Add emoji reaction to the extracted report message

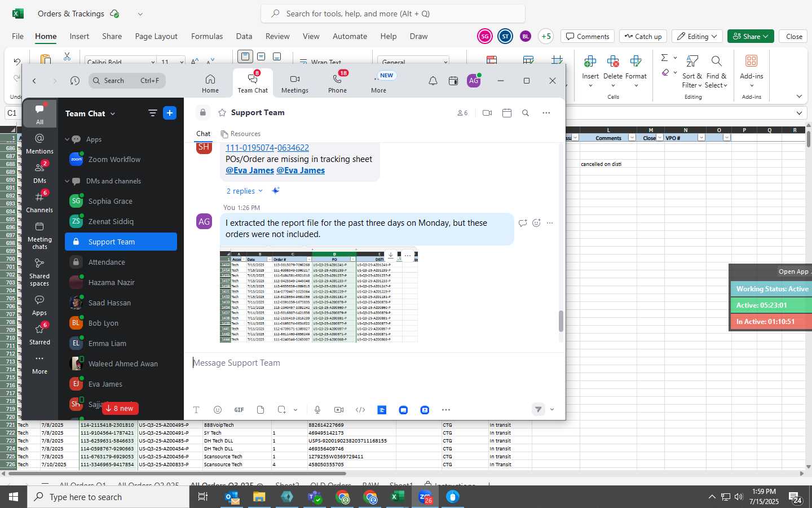coord(536,223)
